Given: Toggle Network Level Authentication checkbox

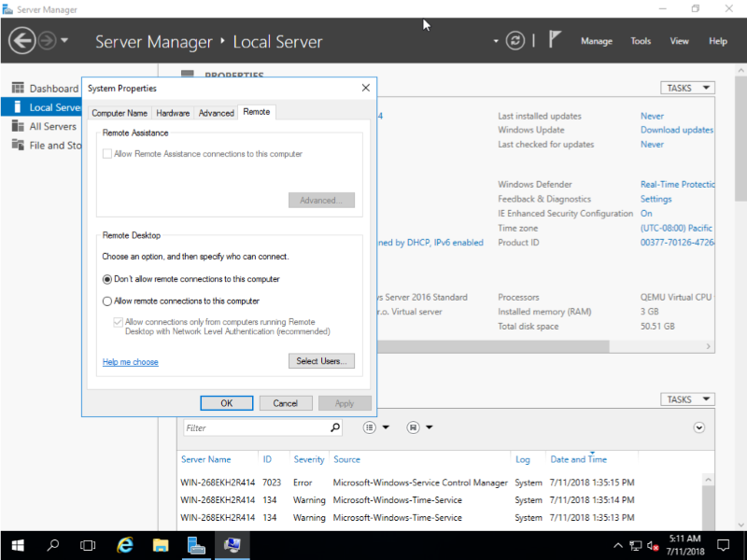Looking at the screenshot, I should point(118,322).
